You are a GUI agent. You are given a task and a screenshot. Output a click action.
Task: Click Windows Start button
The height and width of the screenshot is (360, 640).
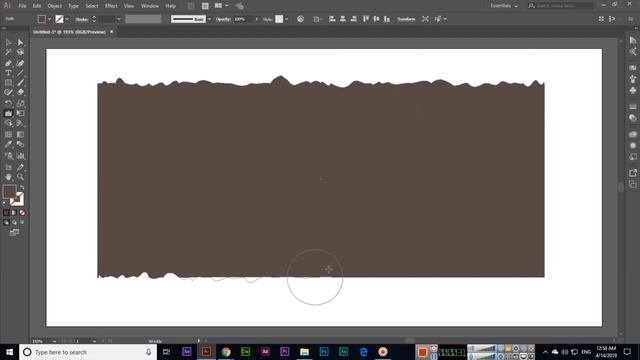[9, 352]
